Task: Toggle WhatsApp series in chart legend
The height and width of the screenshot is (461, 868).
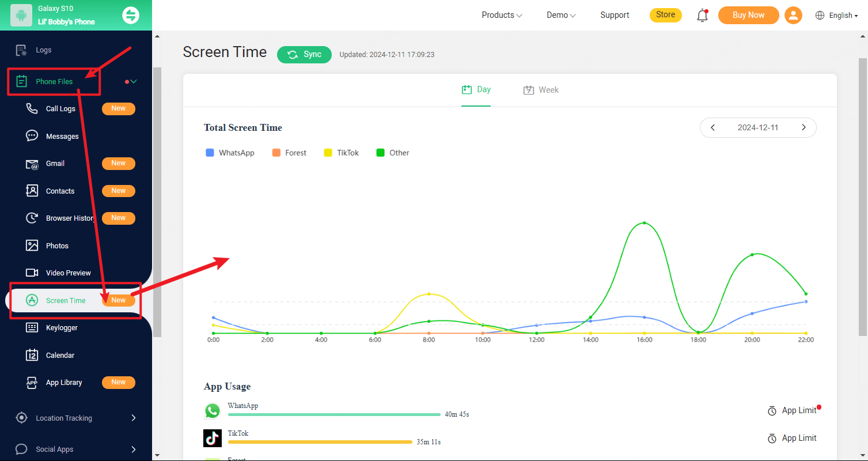Action: [x=230, y=153]
